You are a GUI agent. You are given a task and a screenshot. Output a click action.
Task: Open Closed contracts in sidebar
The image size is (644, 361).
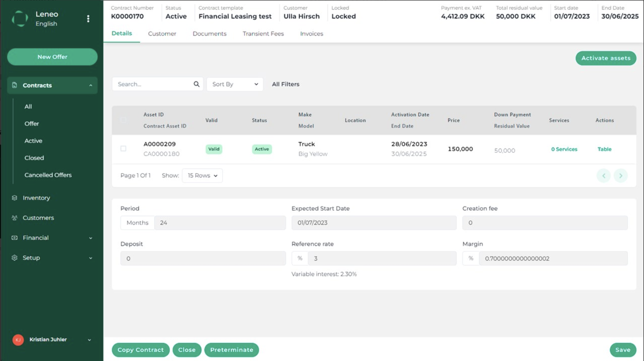pos(34,158)
